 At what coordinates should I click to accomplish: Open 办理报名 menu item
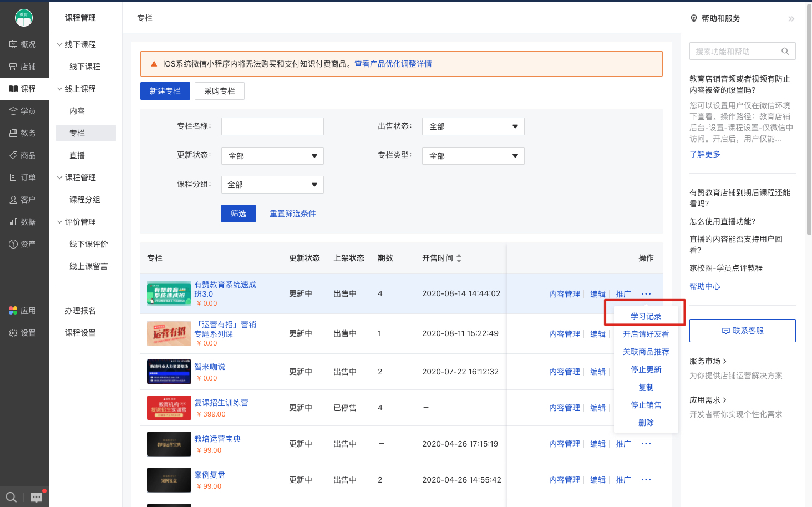coord(80,311)
